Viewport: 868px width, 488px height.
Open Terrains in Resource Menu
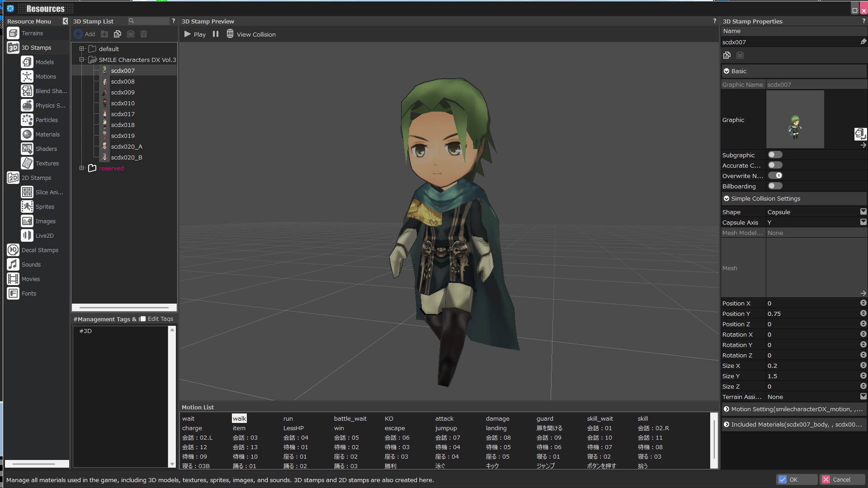(x=32, y=33)
